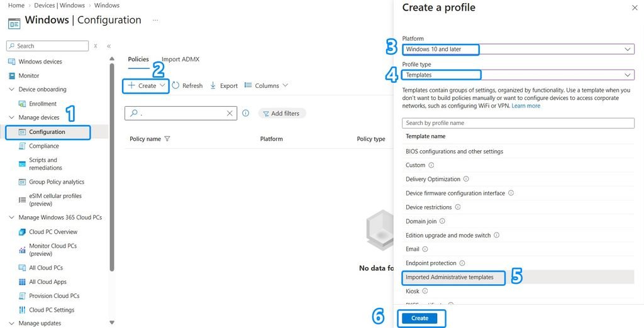Open the ellipsis menu beside page title
This screenshot has height=328, width=644.
point(155,20)
